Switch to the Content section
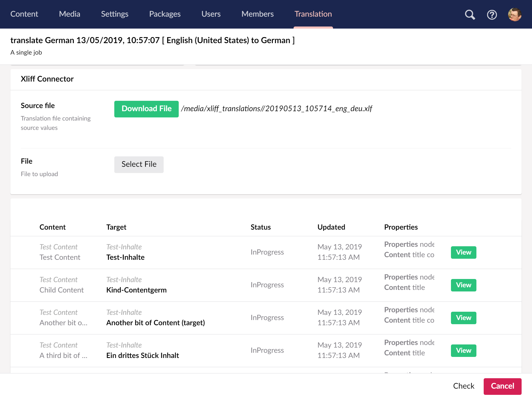 click(x=24, y=14)
